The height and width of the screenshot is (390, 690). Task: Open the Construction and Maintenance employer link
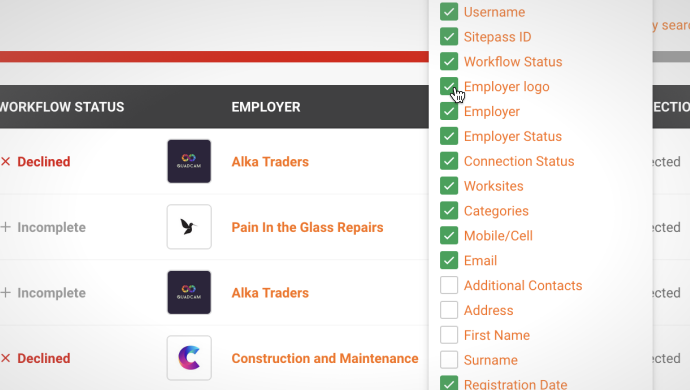pyautogui.click(x=325, y=358)
